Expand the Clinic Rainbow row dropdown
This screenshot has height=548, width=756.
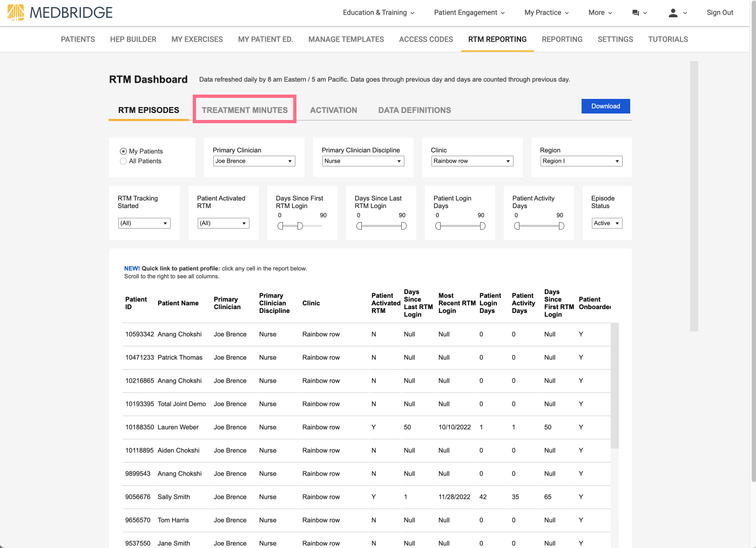[x=471, y=161]
